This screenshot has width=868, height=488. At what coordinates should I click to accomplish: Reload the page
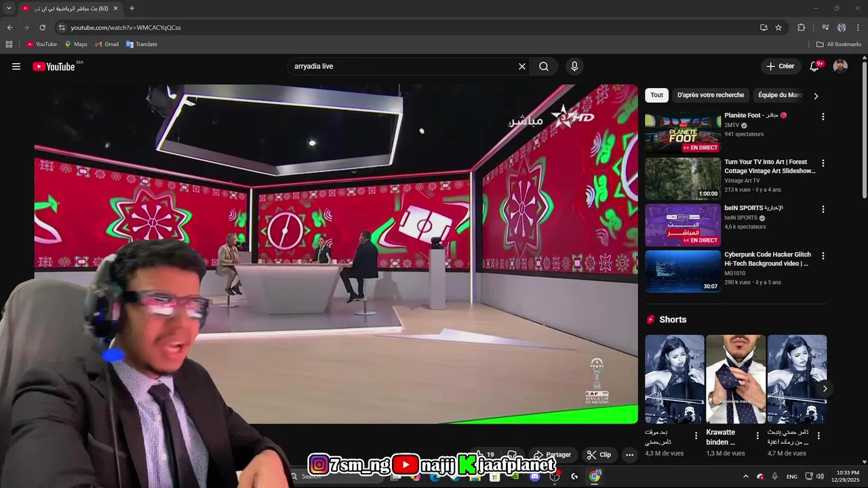click(42, 28)
